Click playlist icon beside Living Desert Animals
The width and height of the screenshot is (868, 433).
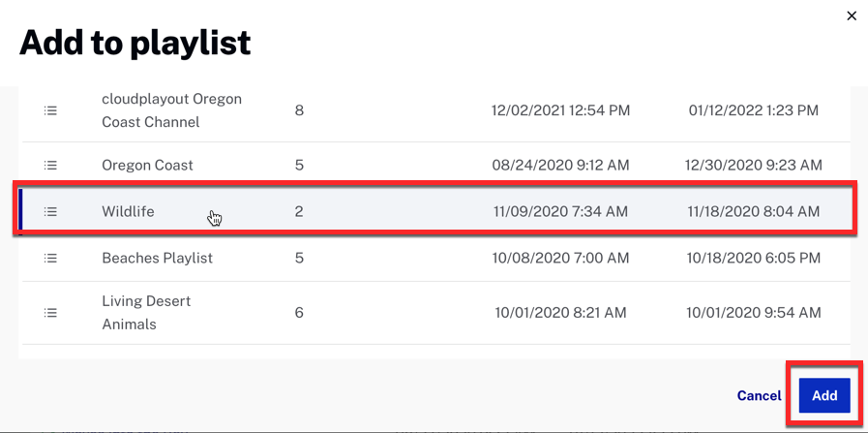click(x=50, y=313)
